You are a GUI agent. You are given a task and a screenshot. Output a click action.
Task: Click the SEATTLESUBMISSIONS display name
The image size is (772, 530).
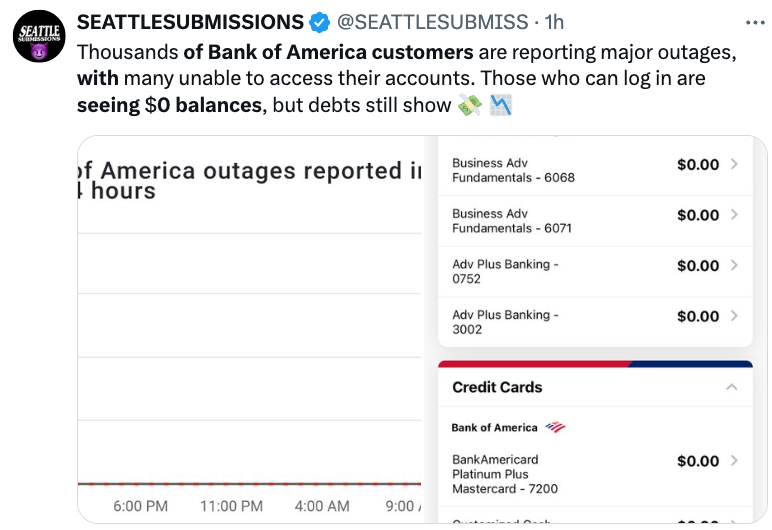[x=190, y=22]
